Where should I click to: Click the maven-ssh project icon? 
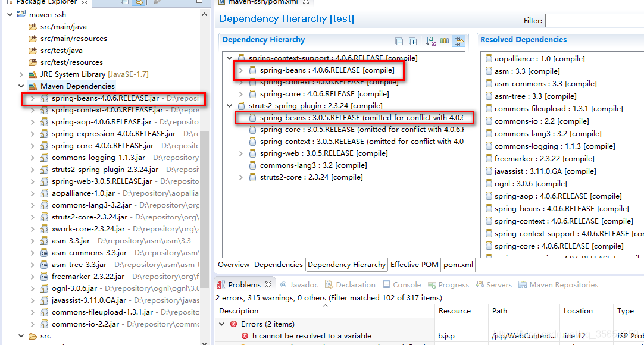[21, 15]
